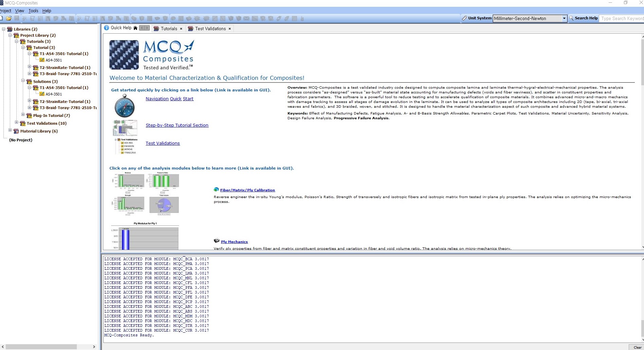Viewport: 644px width, 350px height.
Task: Click the 'MCQ-Composites Ready.' log line
Action: click(x=129, y=335)
